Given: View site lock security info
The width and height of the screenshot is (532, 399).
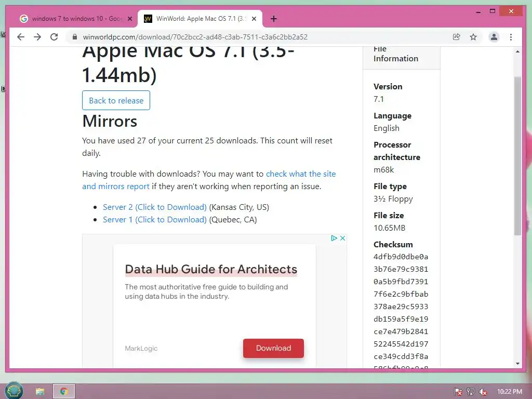Looking at the screenshot, I should tap(75, 37).
